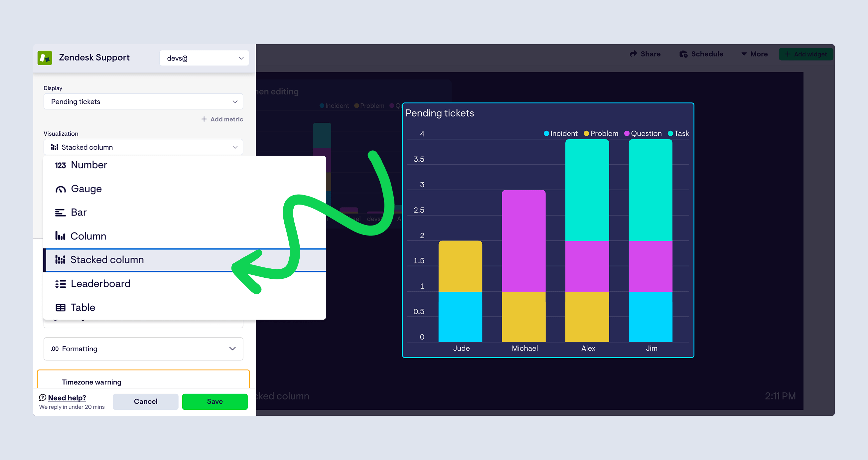Viewport: 868px width, 460px height.
Task: Click the Schedule camera icon
Action: [683, 54]
